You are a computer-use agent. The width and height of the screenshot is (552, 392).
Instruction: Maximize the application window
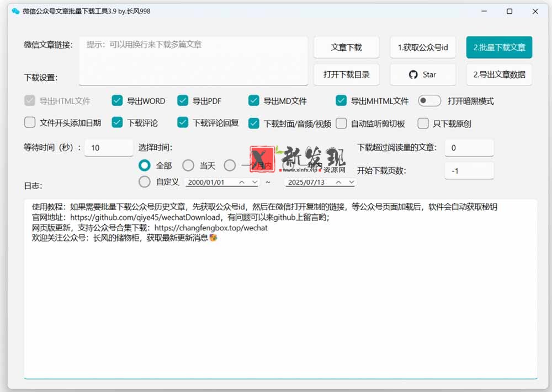click(x=509, y=11)
